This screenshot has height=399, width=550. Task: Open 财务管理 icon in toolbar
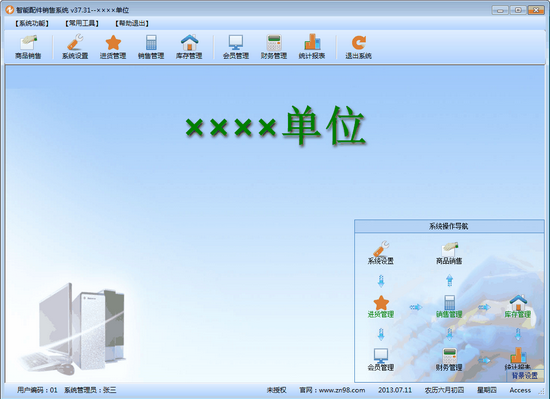click(x=274, y=47)
